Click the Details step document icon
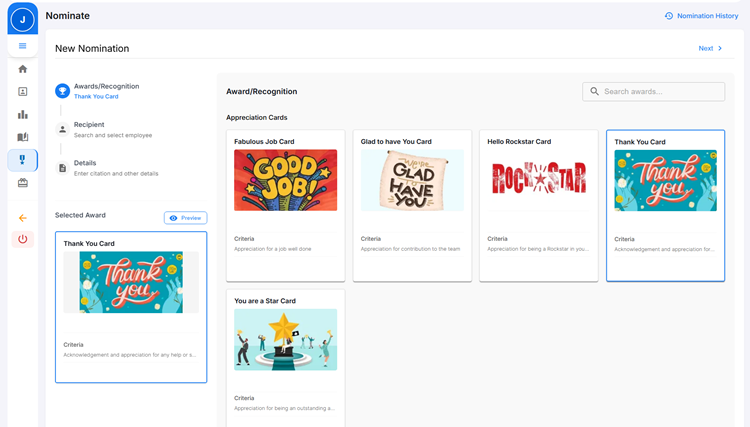This screenshot has height=427, width=750. [62, 168]
